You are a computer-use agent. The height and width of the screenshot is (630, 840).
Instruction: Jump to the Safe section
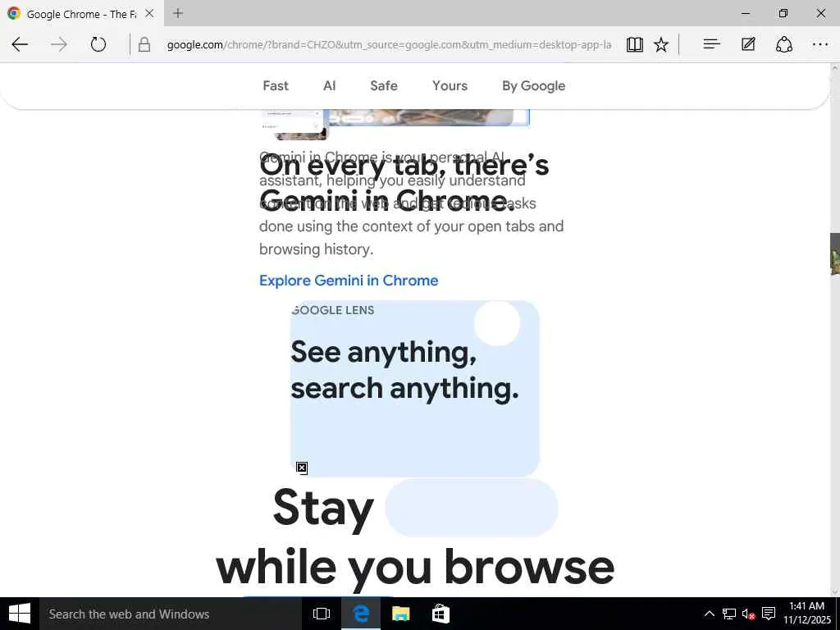pos(384,85)
